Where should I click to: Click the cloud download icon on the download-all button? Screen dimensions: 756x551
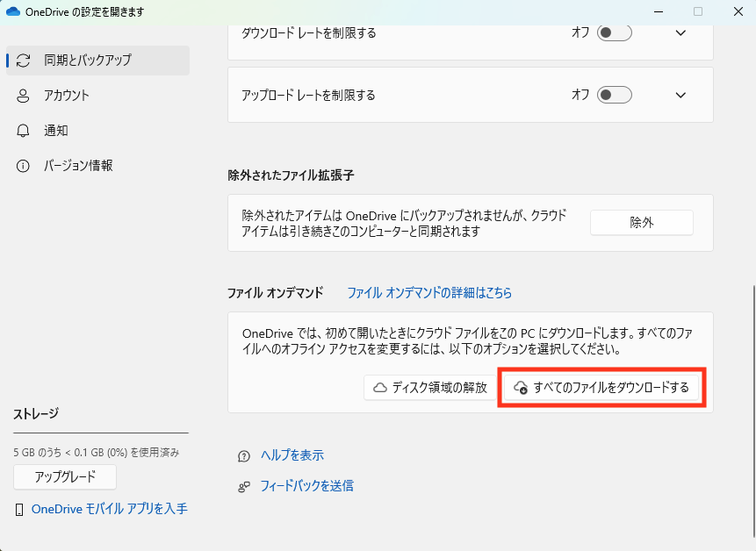click(x=521, y=388)
